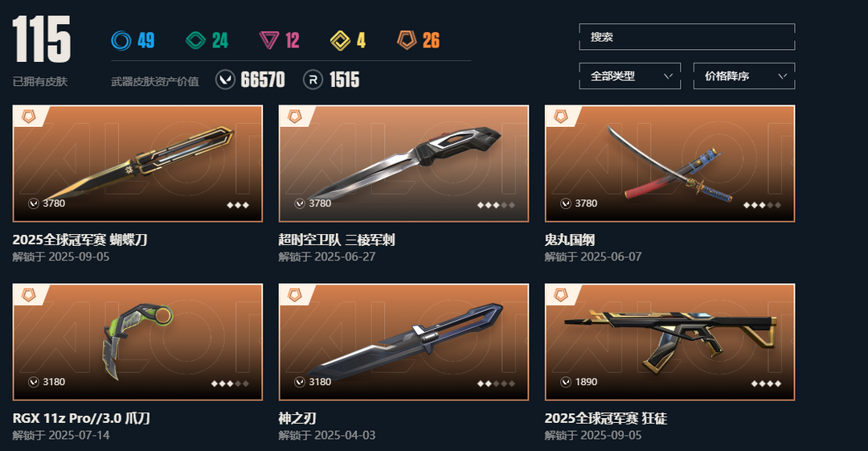
Task: Click upgrade level dots on 神之刃 card
Action: pyautogui.click(x=496, y=383)
